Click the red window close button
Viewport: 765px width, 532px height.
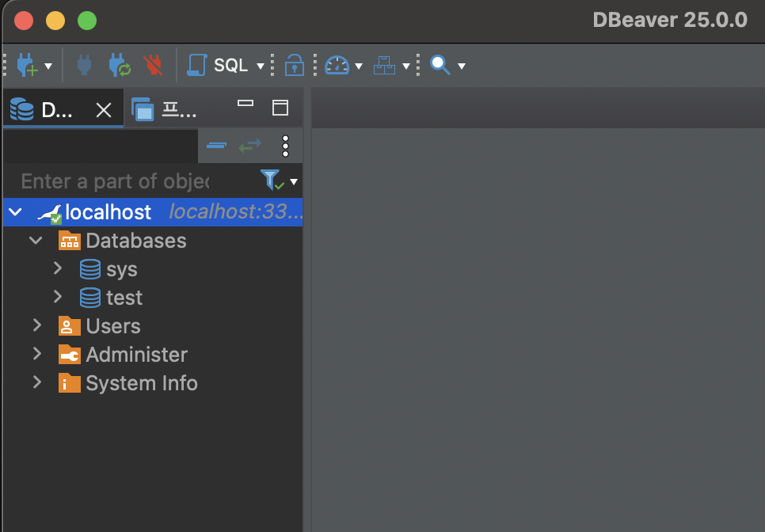(24, 21)
